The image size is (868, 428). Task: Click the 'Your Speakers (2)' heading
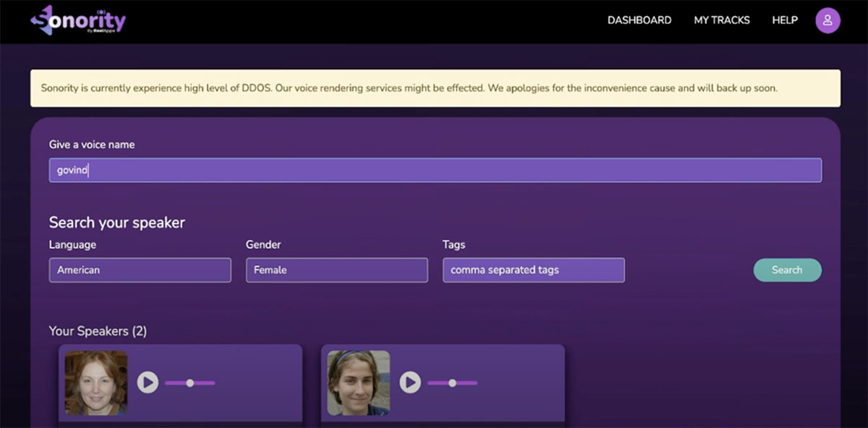coord(98,331)
